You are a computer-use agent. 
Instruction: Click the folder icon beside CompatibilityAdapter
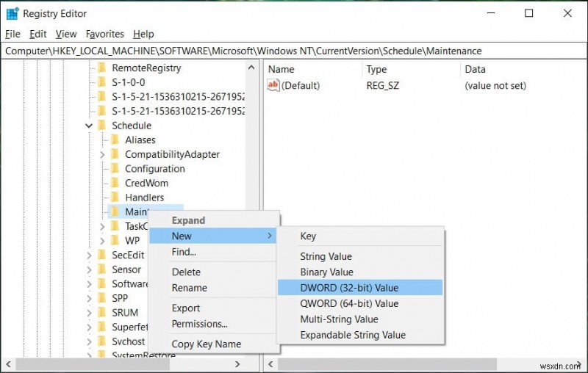click(x=115, y=154)
